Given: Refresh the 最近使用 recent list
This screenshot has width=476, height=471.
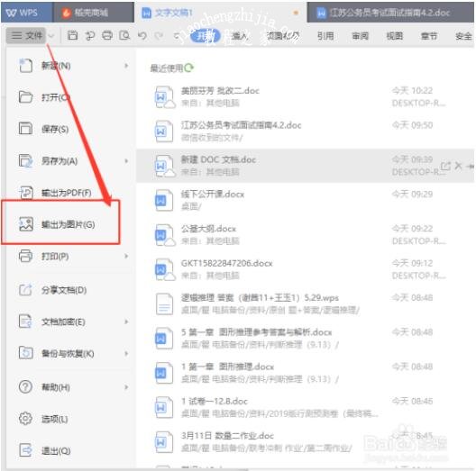Looking at the screenshot, I should point(188,68).
